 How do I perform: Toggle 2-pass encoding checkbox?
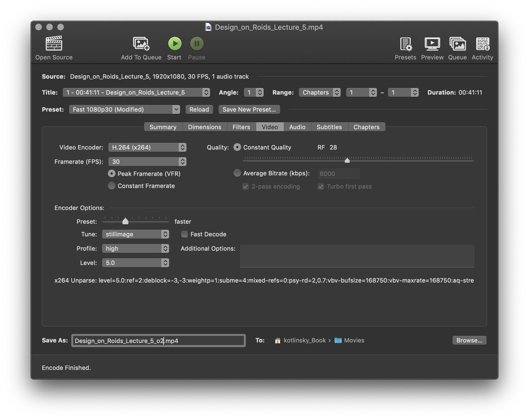(245, 186)
